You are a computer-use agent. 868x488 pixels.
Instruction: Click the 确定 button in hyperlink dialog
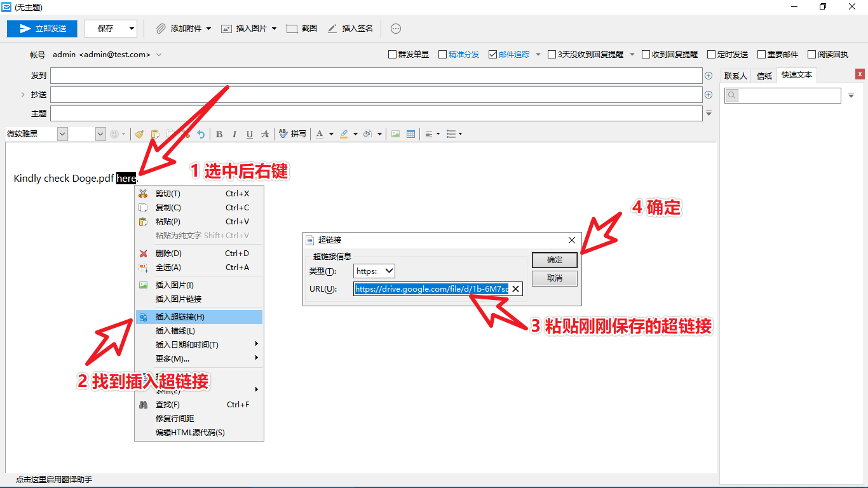[x=555, y=260]
